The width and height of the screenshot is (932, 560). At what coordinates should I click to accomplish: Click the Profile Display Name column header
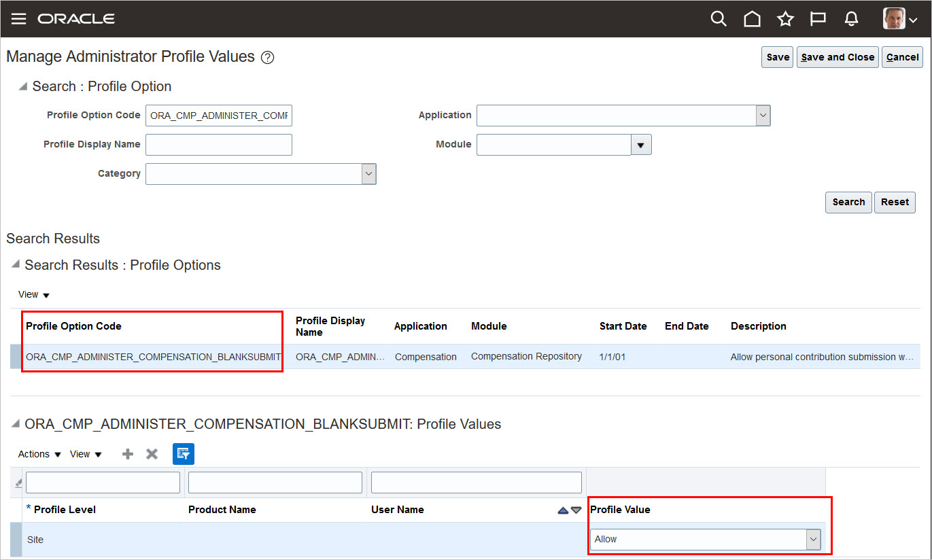[330, 326]
